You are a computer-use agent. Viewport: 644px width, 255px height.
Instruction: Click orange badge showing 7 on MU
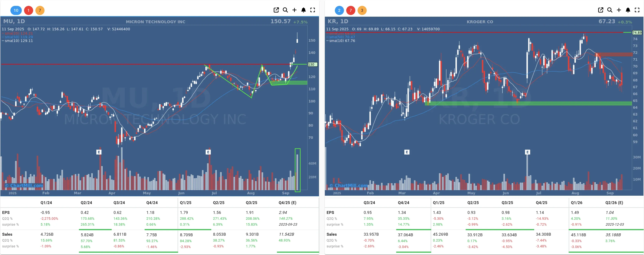(x=40, y=10)
